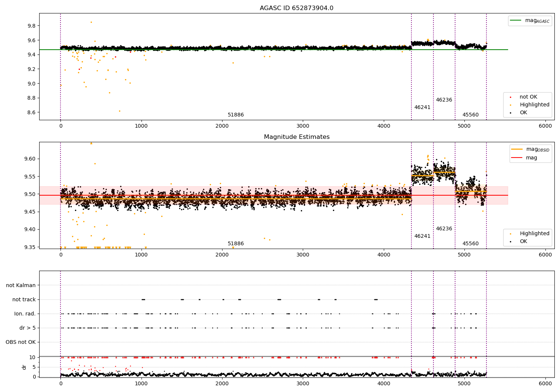Click y-axis tick 9.55 on Magnitude Estimates
The width and height of the screenshot is (560, 392).
[x=30, y=177]
